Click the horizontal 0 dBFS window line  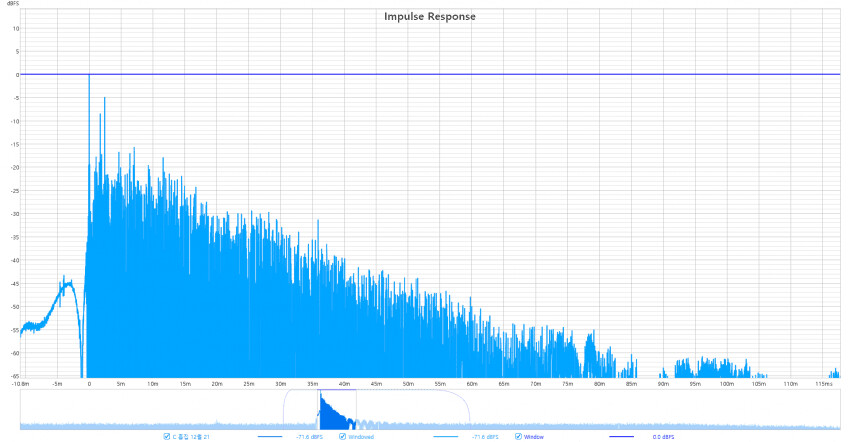[x=430, y=74]
